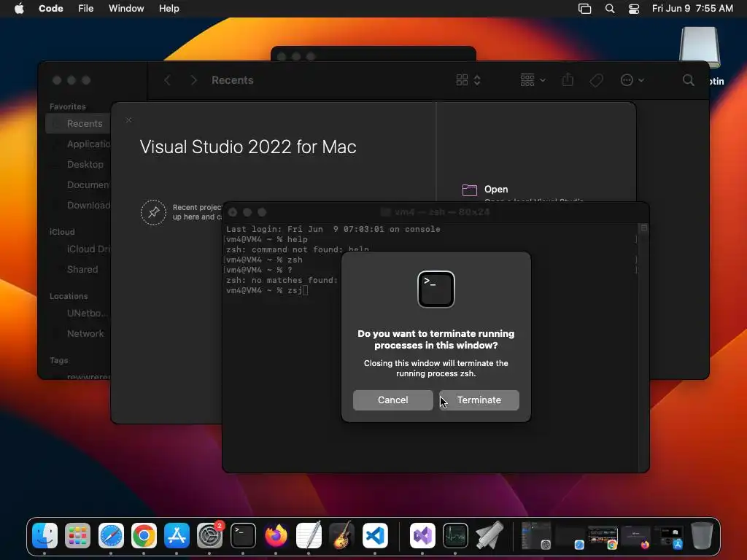Open the Finder group-by dropdown
Screen dimensions: 747x560
click(533, 80)
